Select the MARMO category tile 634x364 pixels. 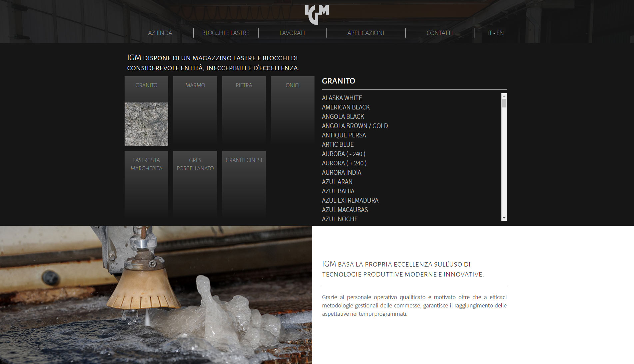click(195, 111)
